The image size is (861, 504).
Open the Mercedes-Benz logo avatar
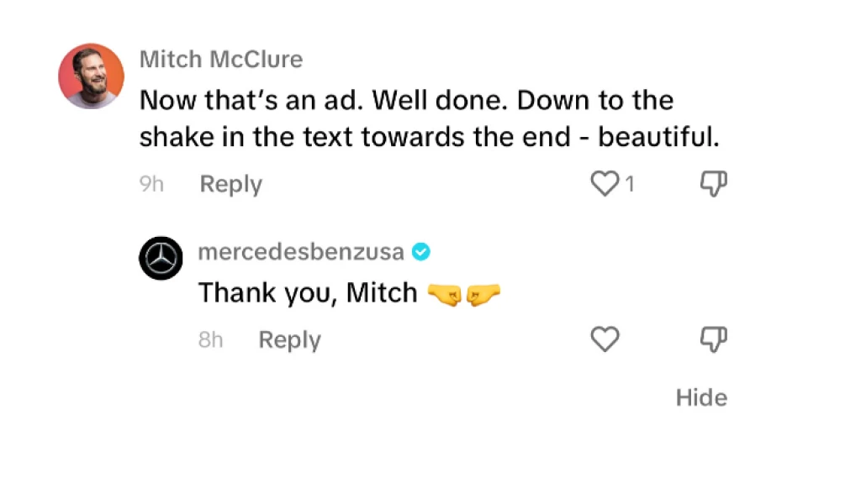(161, 258)
